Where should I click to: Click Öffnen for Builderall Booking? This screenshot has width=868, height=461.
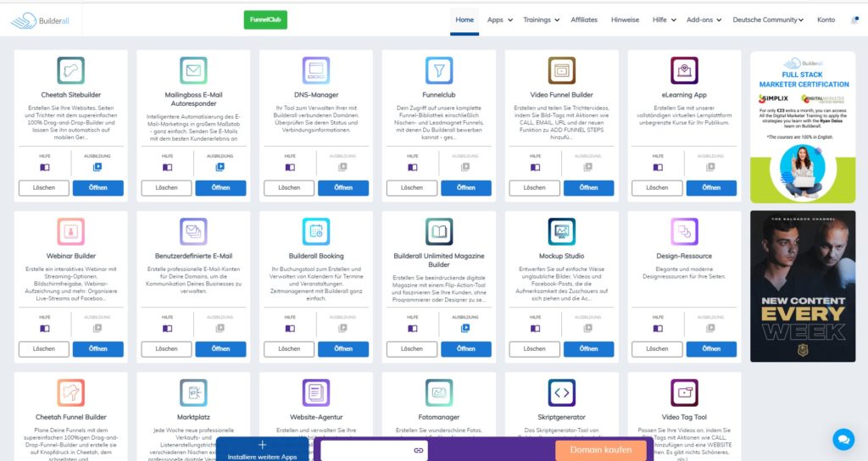coord(343,348)
